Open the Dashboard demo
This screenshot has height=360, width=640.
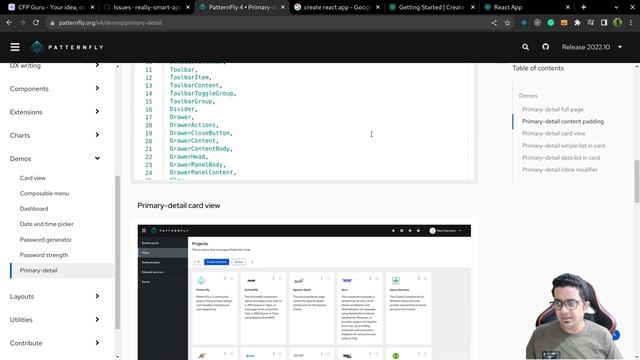pyautogui.click(x=34, y=209)
